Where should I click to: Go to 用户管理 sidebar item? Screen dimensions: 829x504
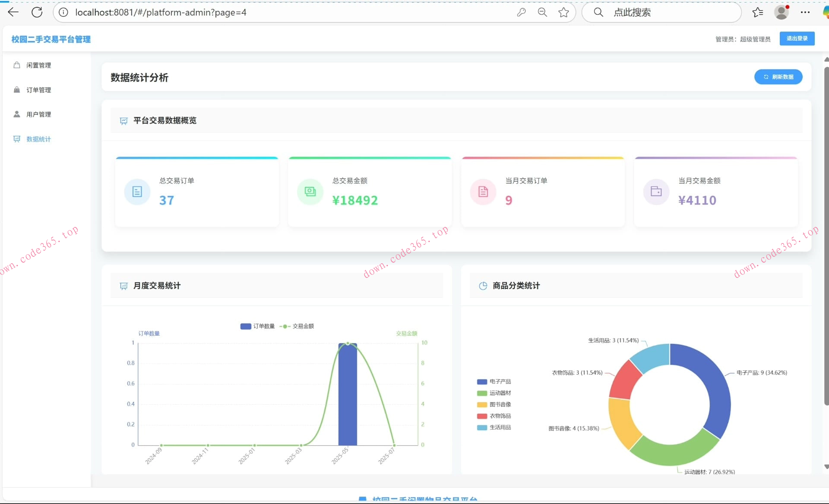point(38,114)
